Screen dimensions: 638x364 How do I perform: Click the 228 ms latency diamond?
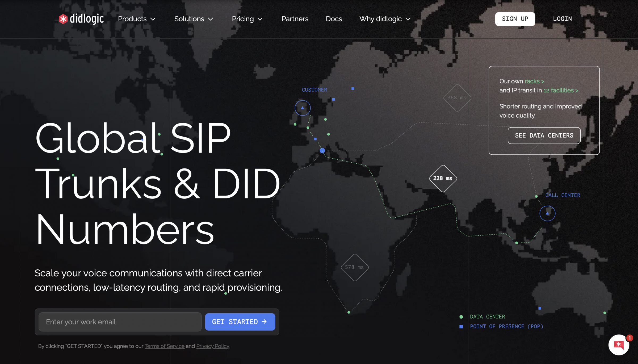click(x=443, y=178)
